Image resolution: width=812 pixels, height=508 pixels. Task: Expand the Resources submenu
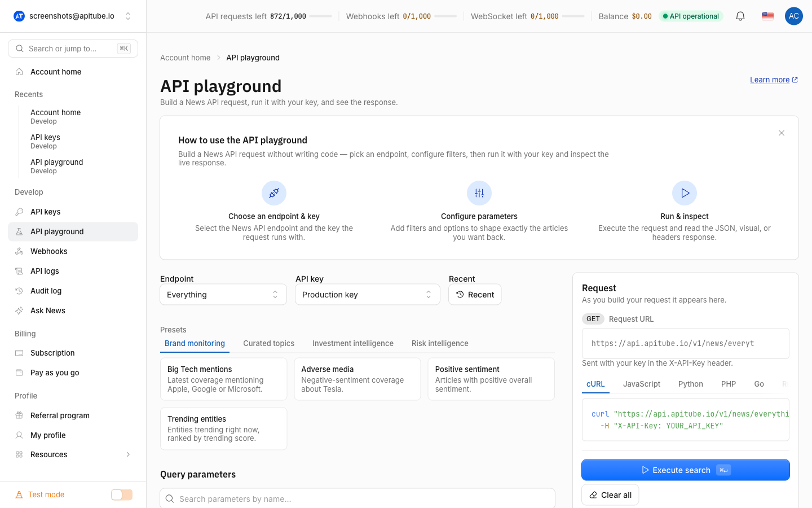(x=73, y=454)
